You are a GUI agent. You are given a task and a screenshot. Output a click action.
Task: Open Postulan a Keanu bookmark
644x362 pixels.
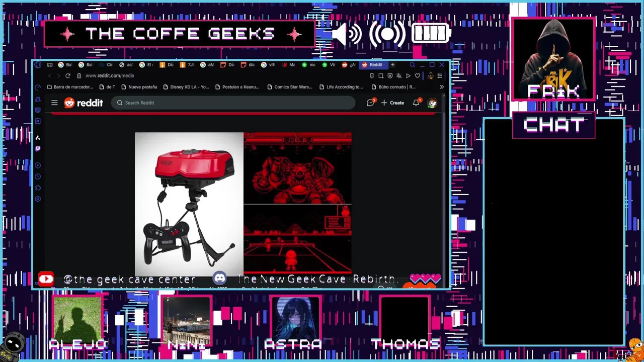coord(237,87)
